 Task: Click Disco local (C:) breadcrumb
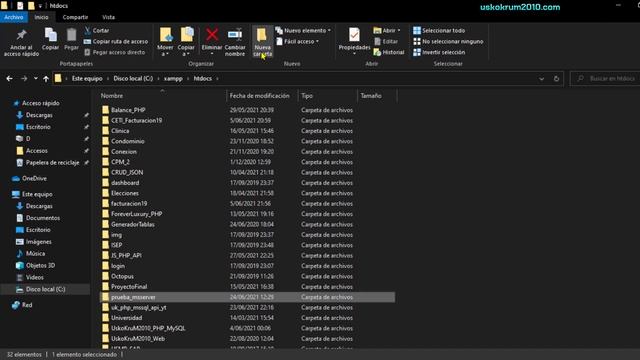pos(133,78)
